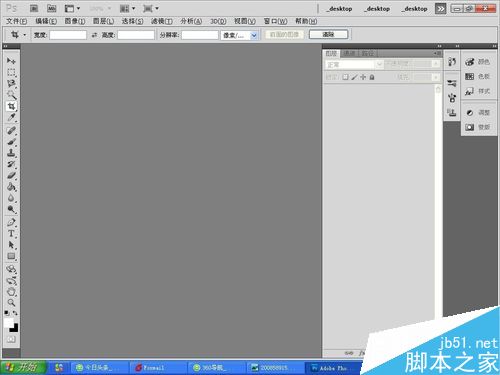This screenshot has width=500, height=375.
Task: Select the Lasso tool
Action: 11,83
